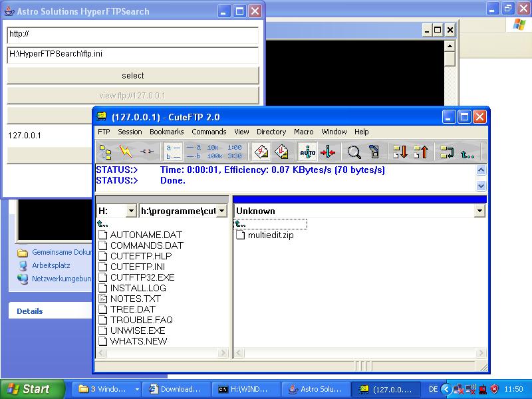Select the reverse name sort toolbar icon
This screenshot has height=399, width=532.
(194, 152)
